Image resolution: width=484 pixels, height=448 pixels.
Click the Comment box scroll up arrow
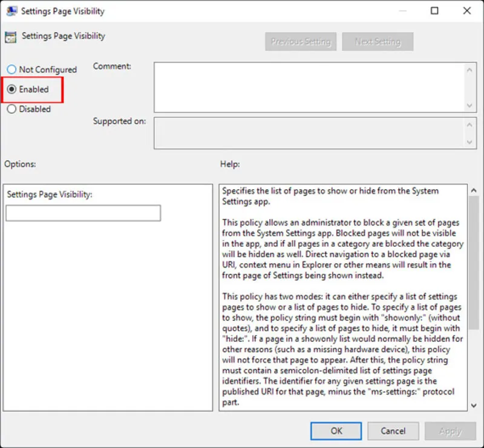469,70
